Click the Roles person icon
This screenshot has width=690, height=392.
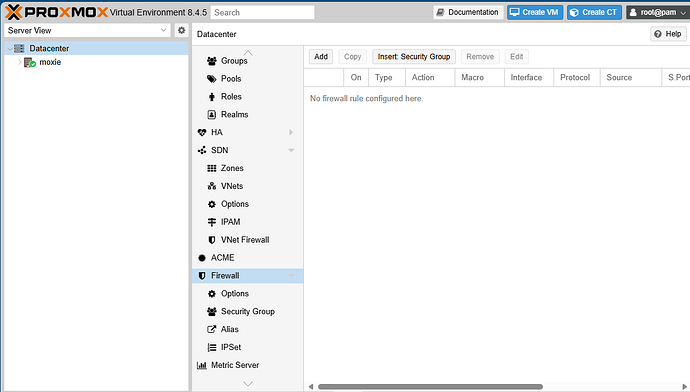[x=212, y=97]
